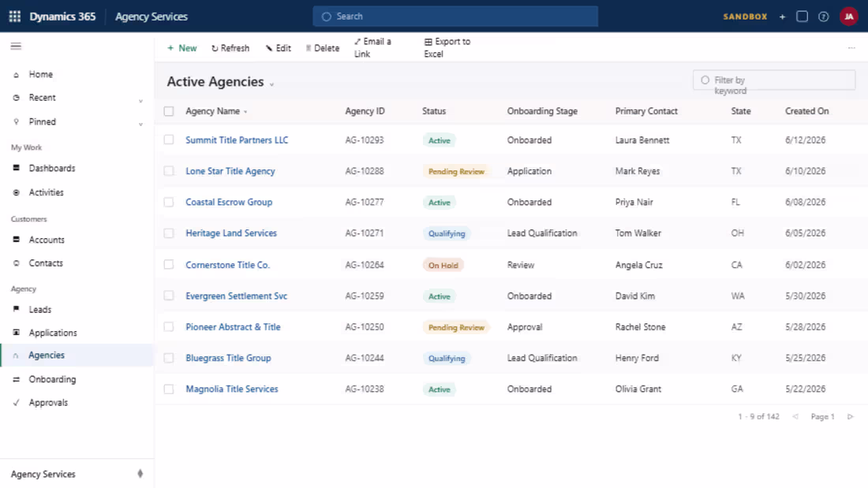Click the Primary Contact column header

tap(646, 111)
